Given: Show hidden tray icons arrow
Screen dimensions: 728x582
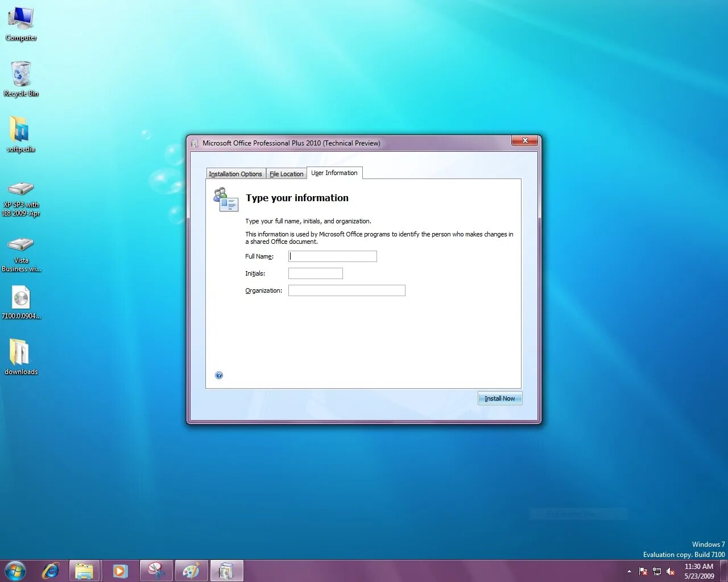Looking at the screenshot, I should (629, 571).
